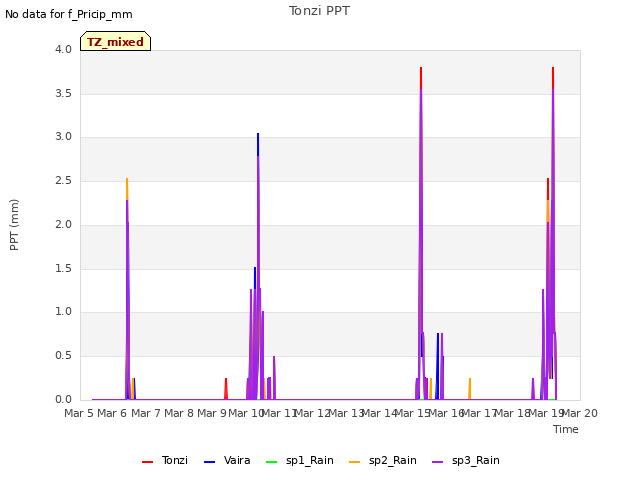This screenshot has width=640, height=480.
Task: Click the 1.5 y-axis tick label
Action: pos(64,268)
